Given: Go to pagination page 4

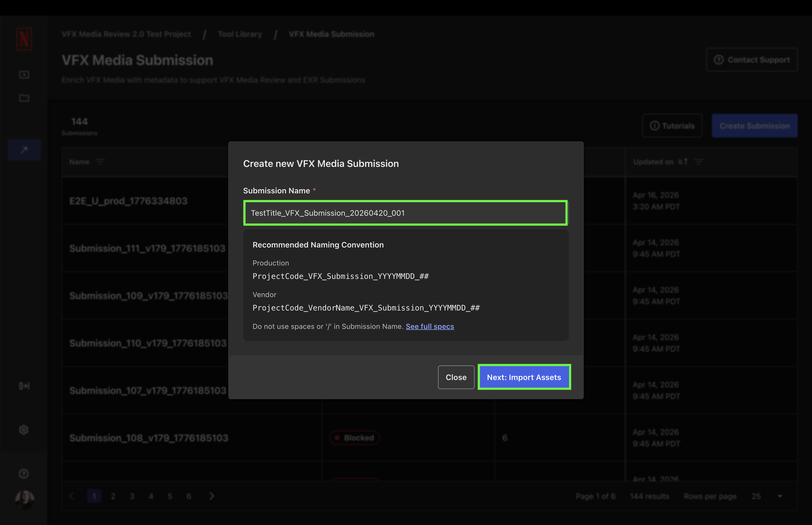Looking at the screenshot, I should click(x=151, y=496).
